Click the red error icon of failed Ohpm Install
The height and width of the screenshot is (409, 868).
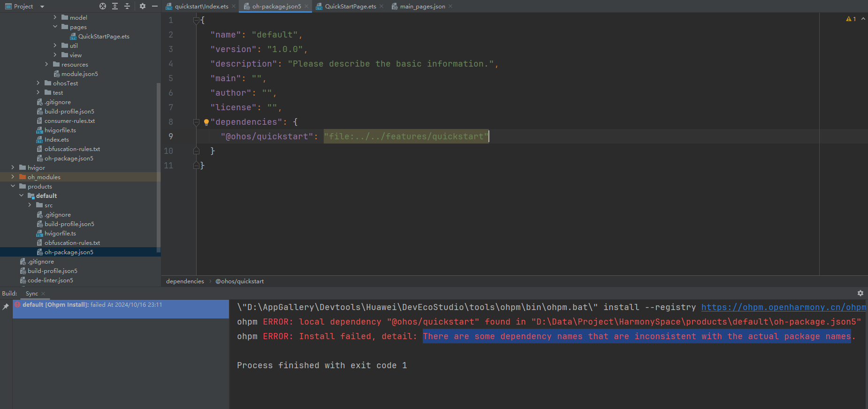point(17,304)
